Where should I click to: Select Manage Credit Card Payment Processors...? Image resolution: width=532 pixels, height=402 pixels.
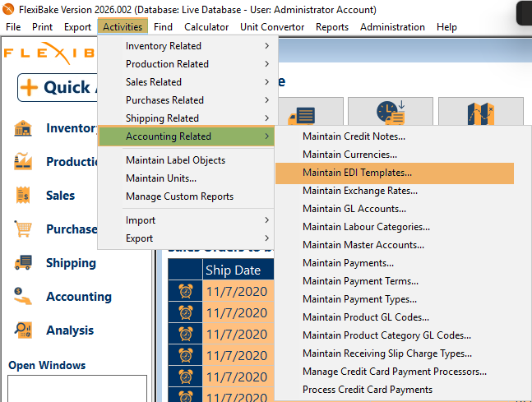[395, 372]
